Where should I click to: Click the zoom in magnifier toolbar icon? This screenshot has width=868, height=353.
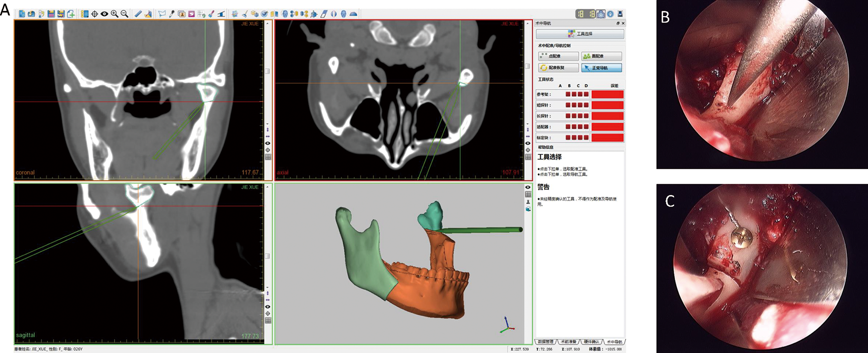(115, 14)
